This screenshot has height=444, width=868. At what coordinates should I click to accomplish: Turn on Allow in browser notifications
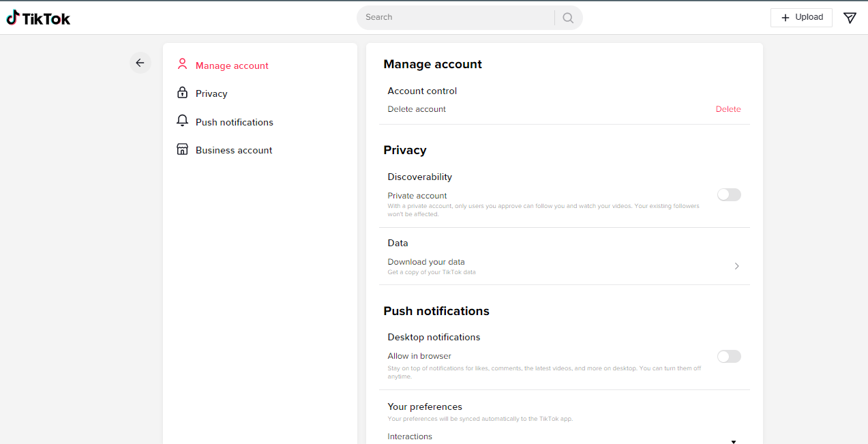[729, 357]
